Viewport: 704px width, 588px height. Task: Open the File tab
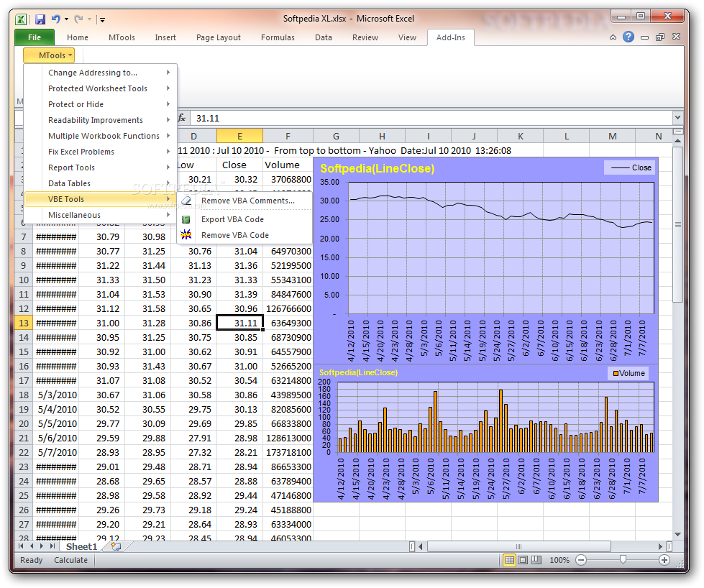35,37
